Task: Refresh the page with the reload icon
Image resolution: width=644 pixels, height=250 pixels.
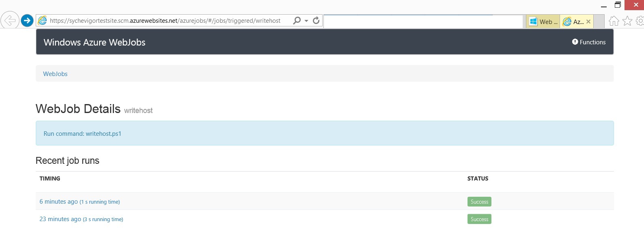Action: pyautogui.click(x=316, y=20)
